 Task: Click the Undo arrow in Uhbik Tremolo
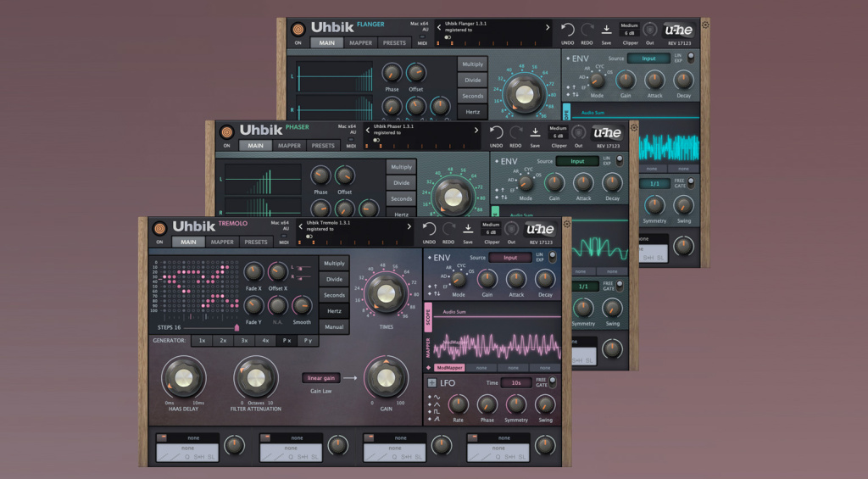pos(430,229)
